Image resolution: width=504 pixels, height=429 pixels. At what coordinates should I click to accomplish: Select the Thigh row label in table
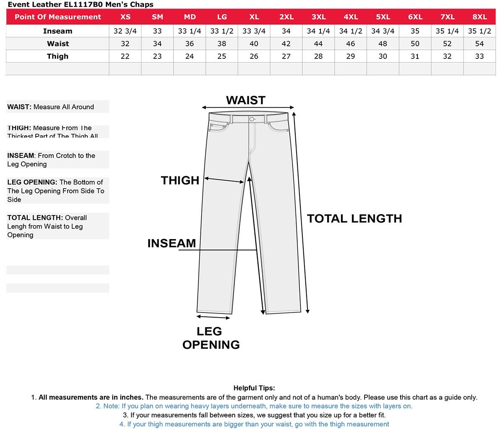58,56
